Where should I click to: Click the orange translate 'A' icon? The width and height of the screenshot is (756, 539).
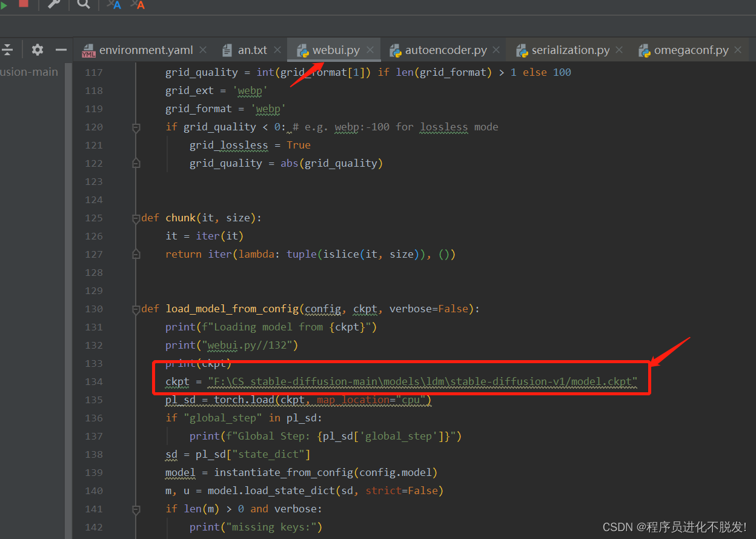tap(138, 4)
